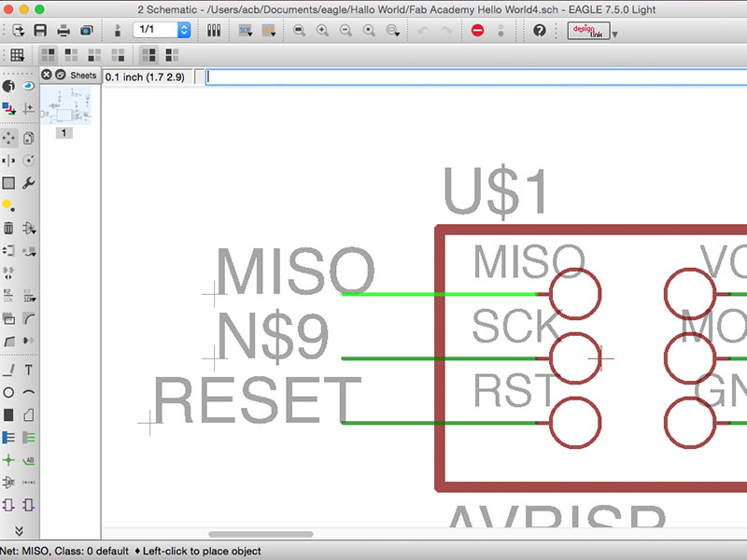Select the Name tool
The width and height of the screenshot is (747, 560).
[8, 296]
